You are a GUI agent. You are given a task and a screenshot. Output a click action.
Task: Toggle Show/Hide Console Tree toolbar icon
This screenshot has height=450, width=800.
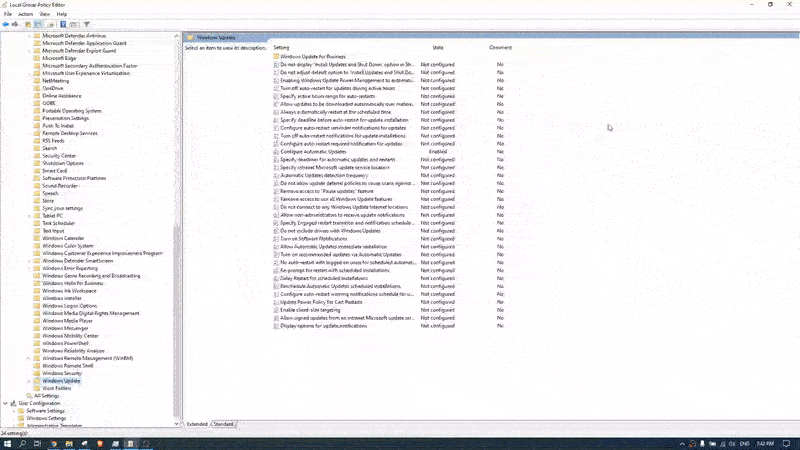38,24
